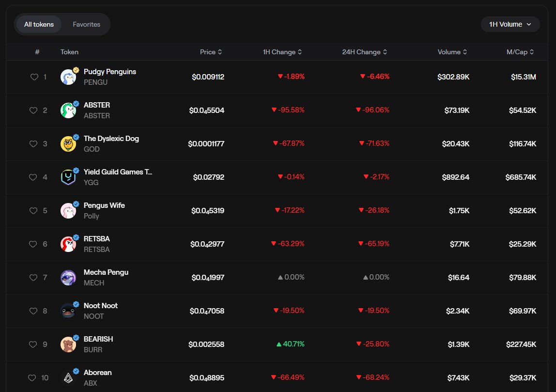Image resolution: width=556 pixels, height=392 pixels.
Task: Sort table by 1H Change column
Action: tap(282, 52)
